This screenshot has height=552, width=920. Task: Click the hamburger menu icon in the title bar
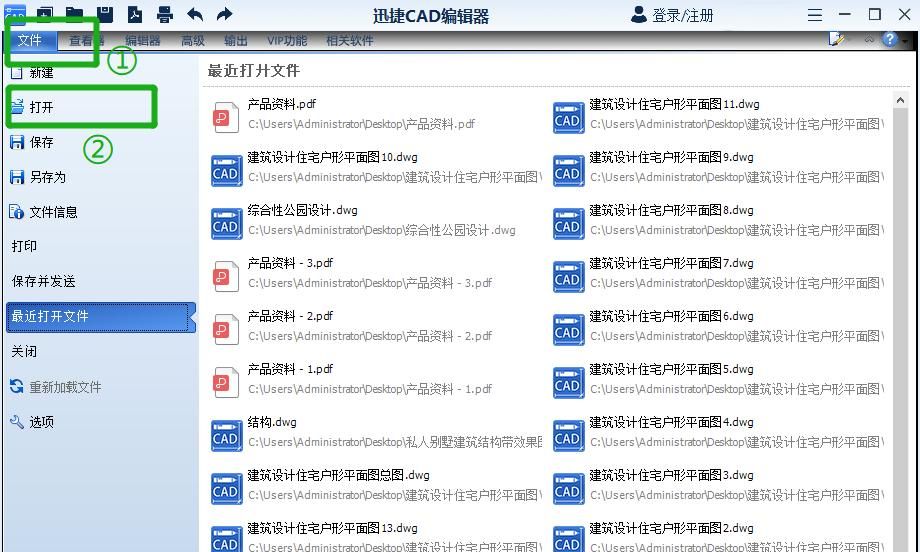point(815,15)
